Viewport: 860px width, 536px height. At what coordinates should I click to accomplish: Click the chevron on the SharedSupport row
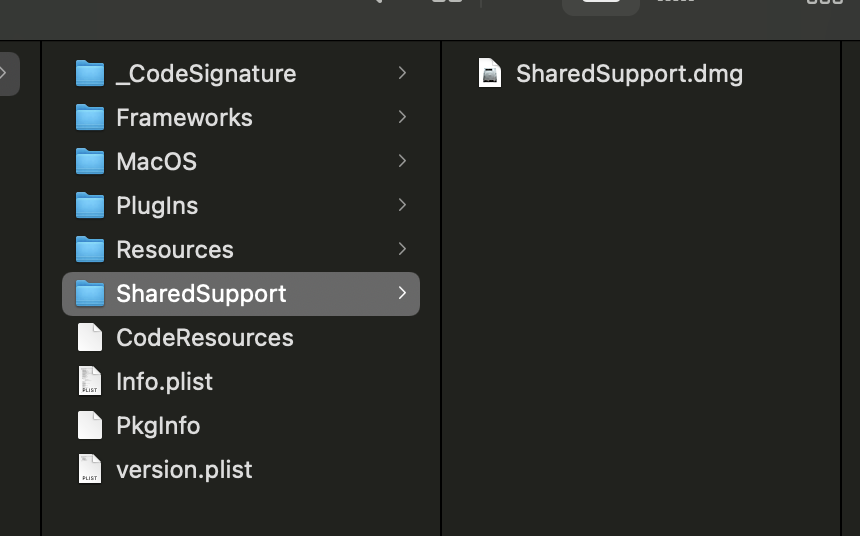coord(402,293)
